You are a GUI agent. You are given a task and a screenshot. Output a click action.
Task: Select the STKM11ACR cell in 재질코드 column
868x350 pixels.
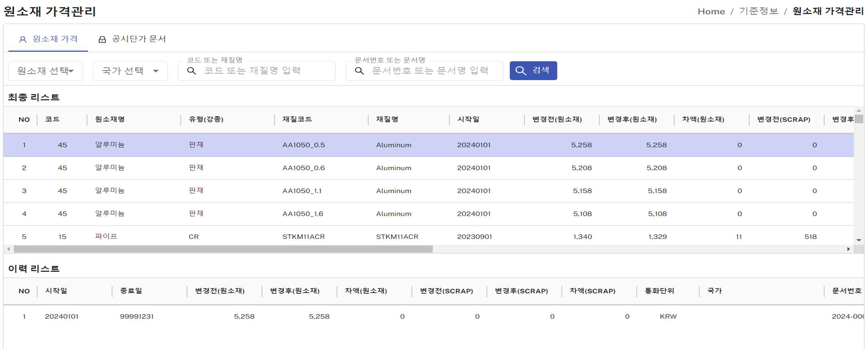(x=303, y=237)
